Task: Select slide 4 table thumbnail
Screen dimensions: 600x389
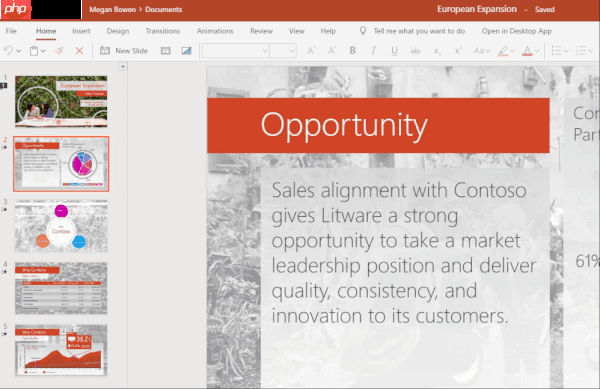Action: (61, 288)
